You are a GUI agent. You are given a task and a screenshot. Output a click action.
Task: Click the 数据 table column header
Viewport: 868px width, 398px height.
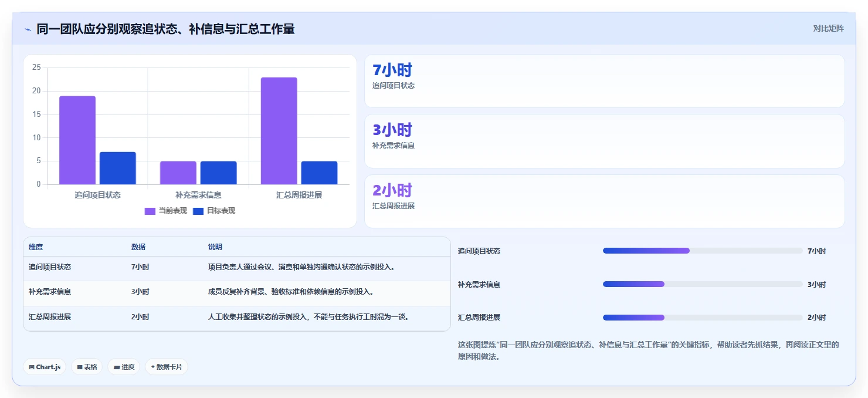(138, 247)
